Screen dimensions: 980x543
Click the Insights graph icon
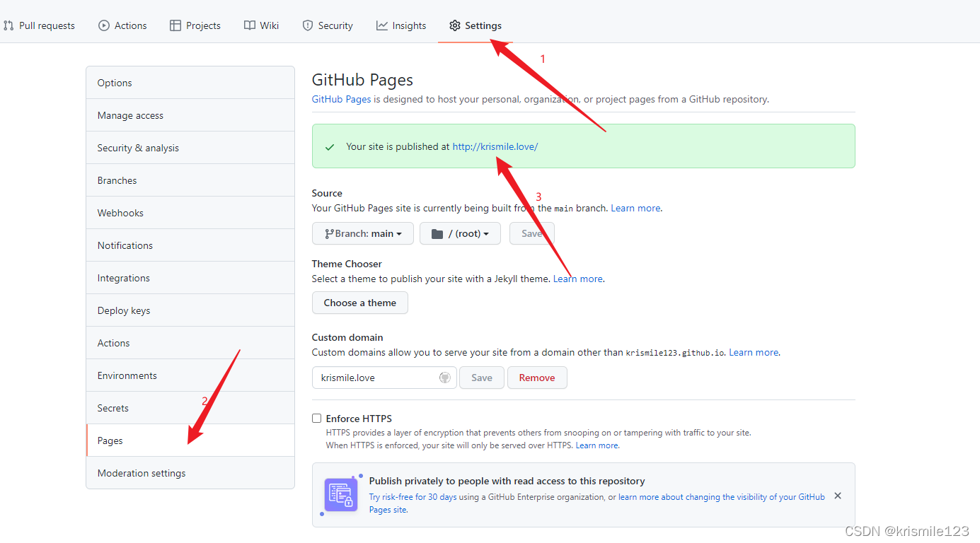[x=382, y=25]
